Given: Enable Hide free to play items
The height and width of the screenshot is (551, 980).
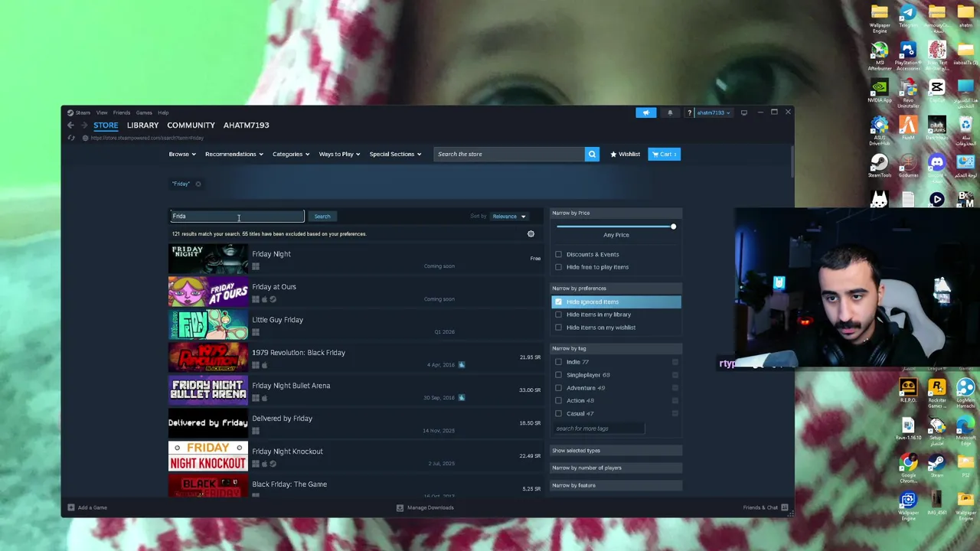Looking at the screenshot, I should (x=558, y=267).
